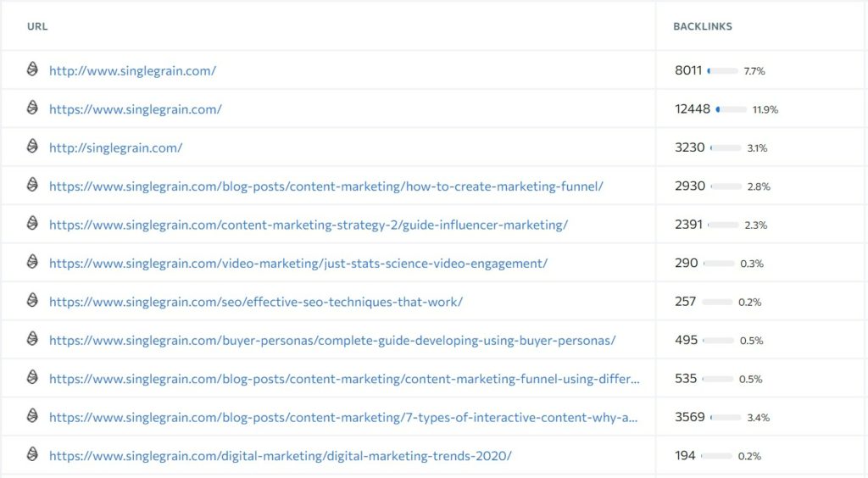868x478 pixels.
Task: Click favicon next to how-to-create-marketing-funnel URL
Action: click(33, 185)
